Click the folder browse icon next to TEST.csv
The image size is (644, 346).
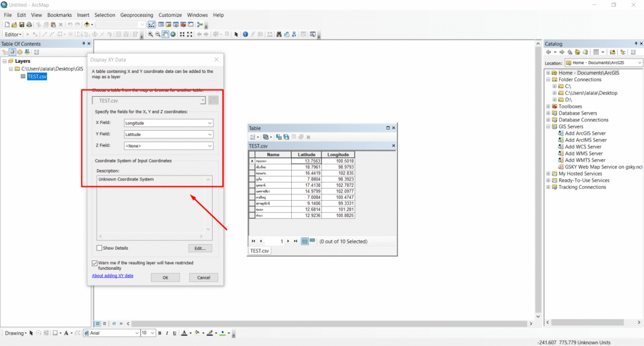point(213,101)
